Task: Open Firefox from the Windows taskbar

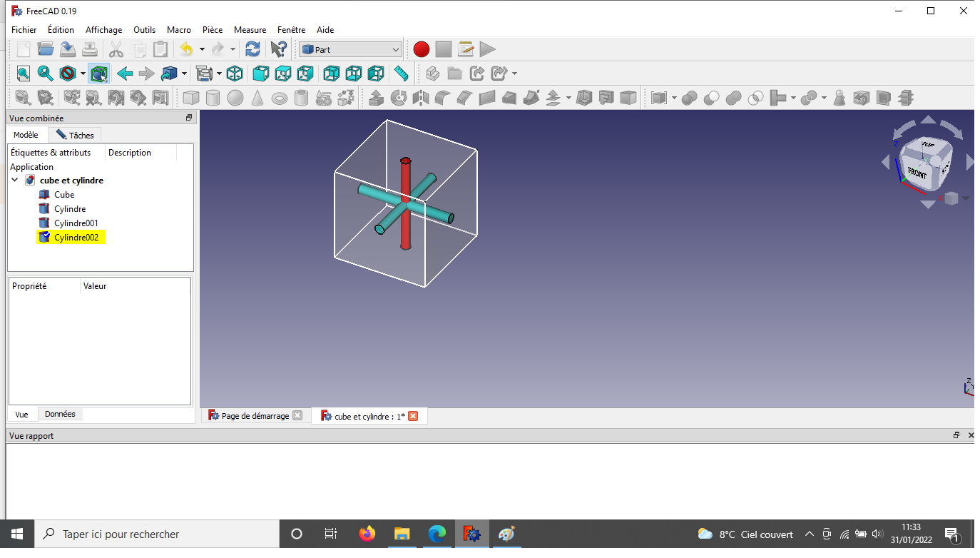Action: pos(367,534)
